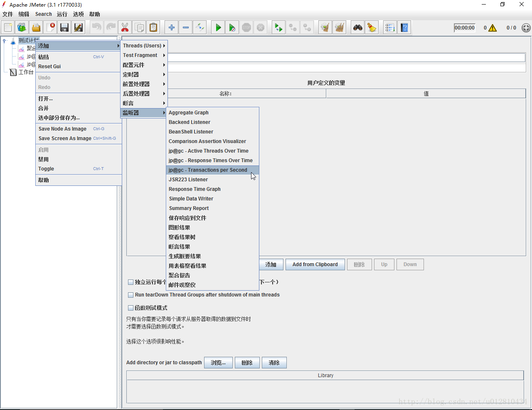Screen dimensions: 532x410
Task: Select 工作台 in the tree
Action: 26,72
